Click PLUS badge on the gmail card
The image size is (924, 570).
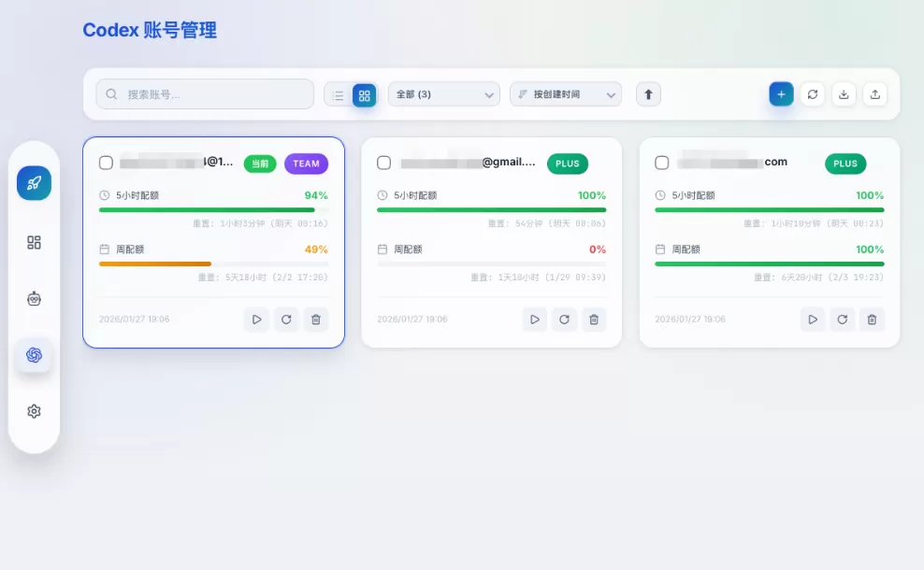(568, 164)
